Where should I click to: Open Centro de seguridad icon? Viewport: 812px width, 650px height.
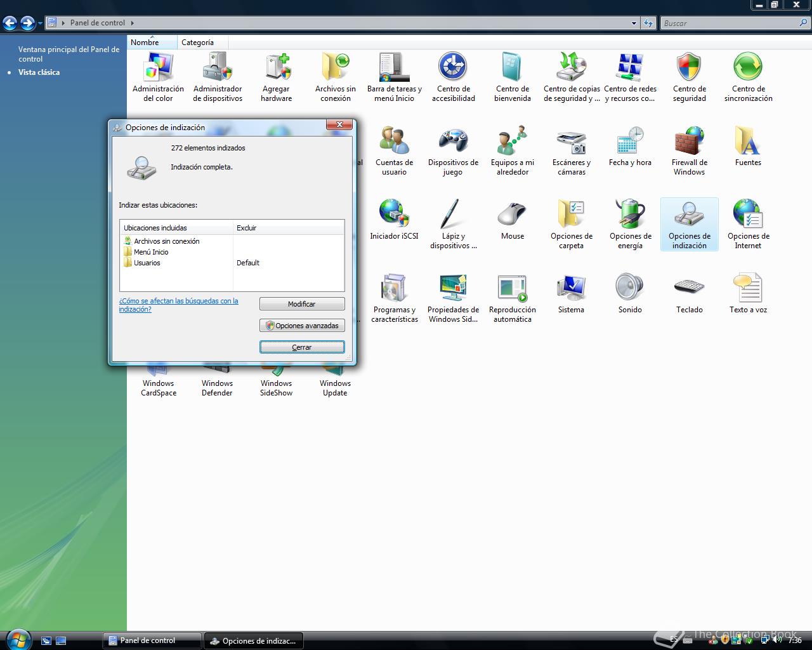[690, 77]
